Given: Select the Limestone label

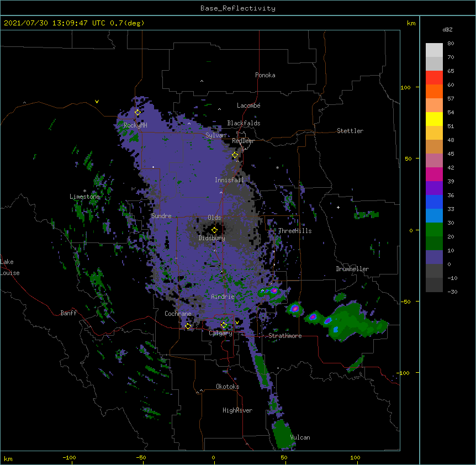Looking at the screenshot, I should click(84, 197).
